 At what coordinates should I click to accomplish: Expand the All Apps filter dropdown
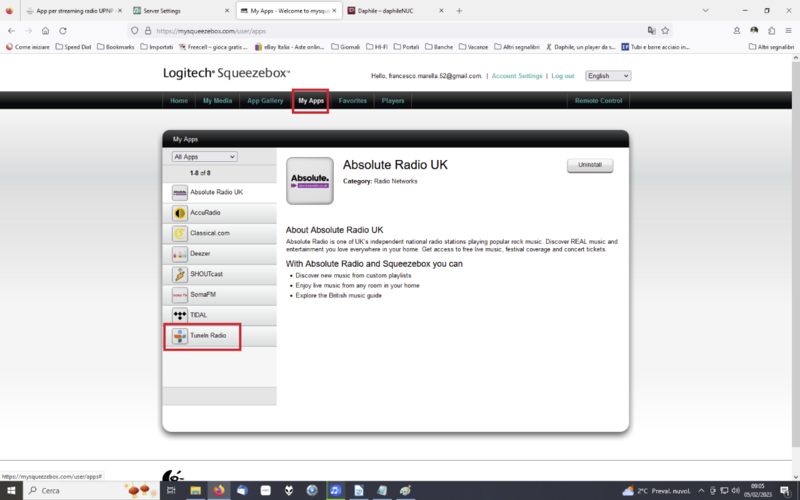[x=204, y=157]
